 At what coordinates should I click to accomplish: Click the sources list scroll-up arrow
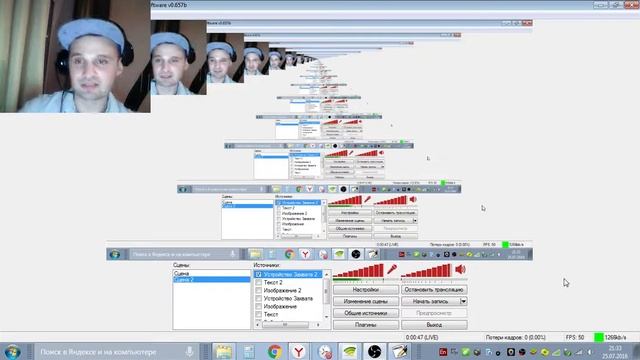tap(326, 274)
